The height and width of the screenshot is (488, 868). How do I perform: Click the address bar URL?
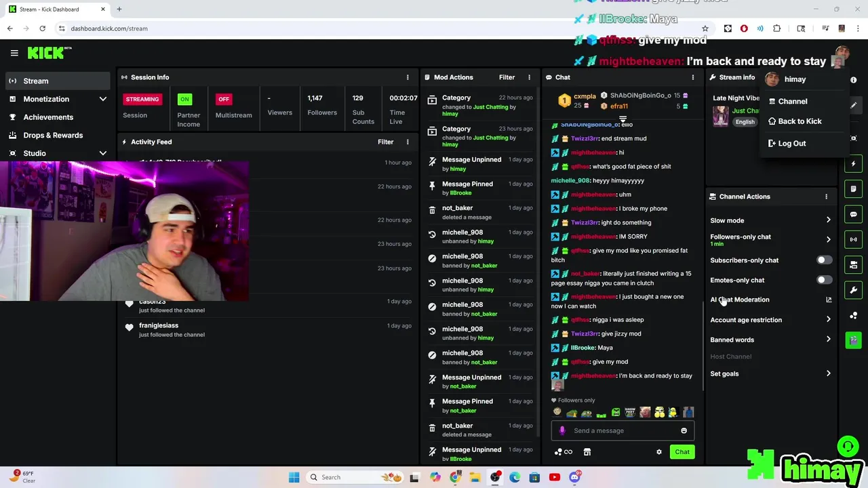pyautogui.click(x=109, y=28)
